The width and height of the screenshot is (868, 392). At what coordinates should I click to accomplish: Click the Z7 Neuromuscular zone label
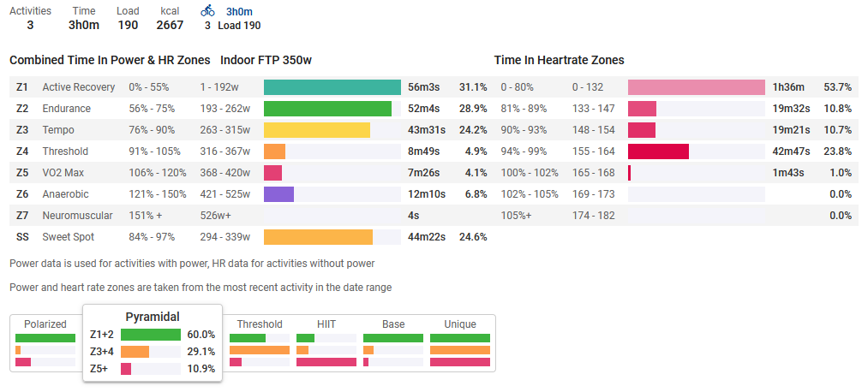(78, 216)
